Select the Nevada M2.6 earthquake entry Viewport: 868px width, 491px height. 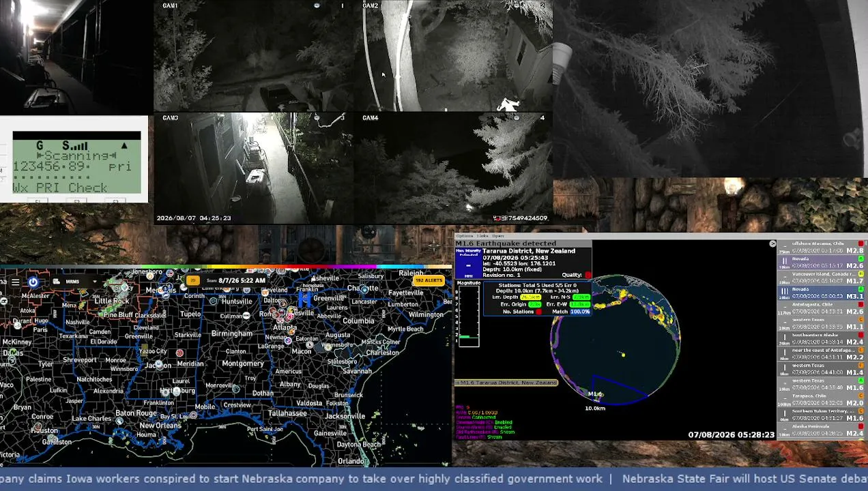[821, 262]
